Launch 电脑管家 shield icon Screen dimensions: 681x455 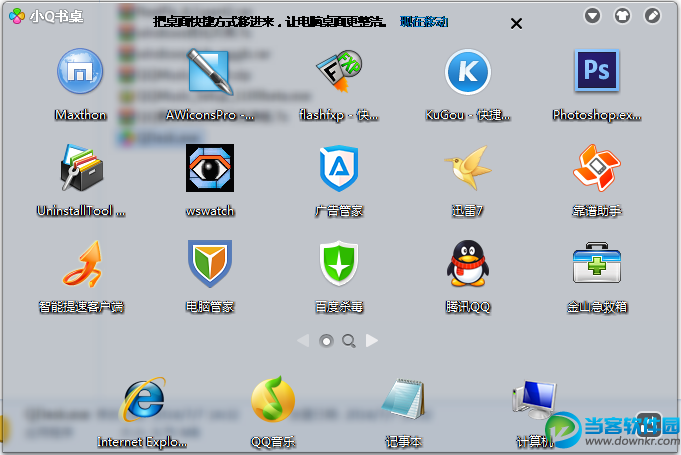pyautogui.click(x=210, y=264)
